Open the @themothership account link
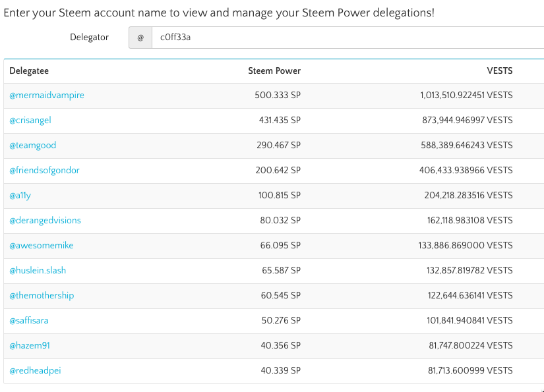The image size is (544, 392). [x=42, y=296]
